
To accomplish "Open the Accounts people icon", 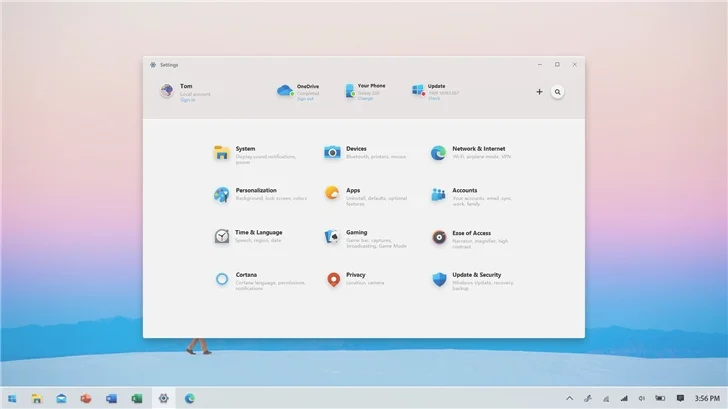I will pos(438,195).
